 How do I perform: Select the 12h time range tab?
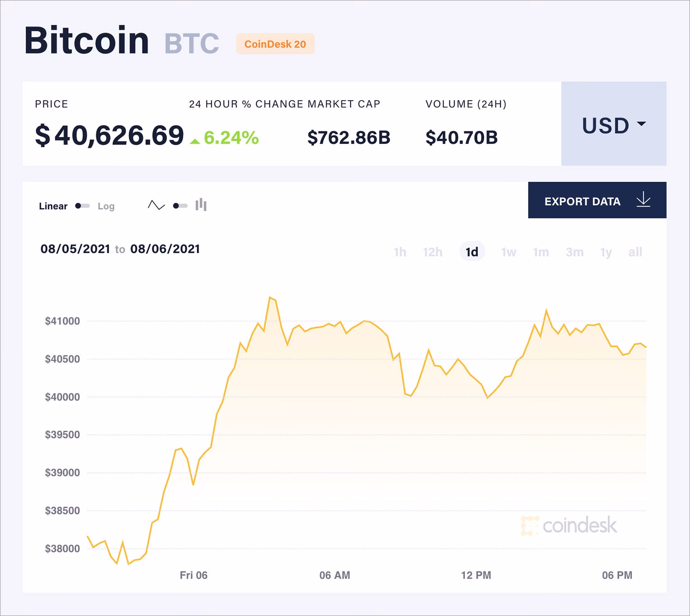(x=432, y=252)
